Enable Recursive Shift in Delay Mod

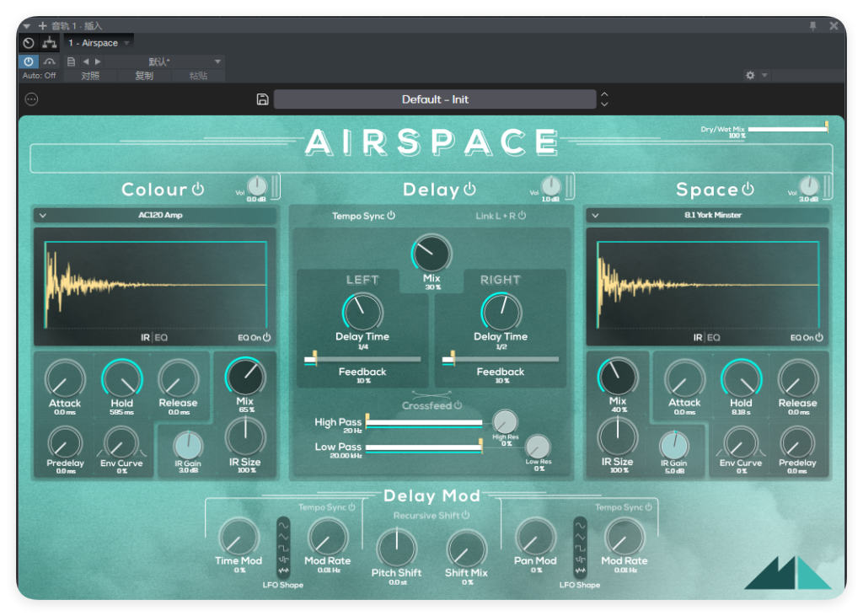465,515
